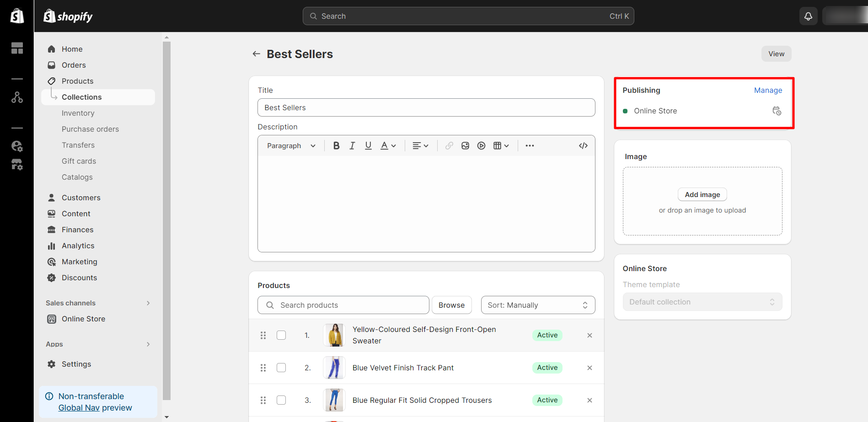Click the drag handle for Blue Velvet Track Pant
Screen dimensions: 868x422
(263, 368)
